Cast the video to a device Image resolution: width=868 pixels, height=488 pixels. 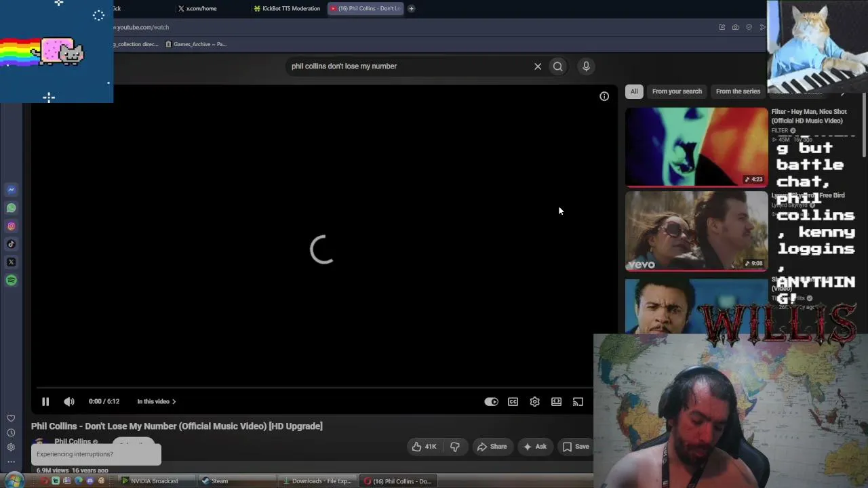[x=578, y=402]
